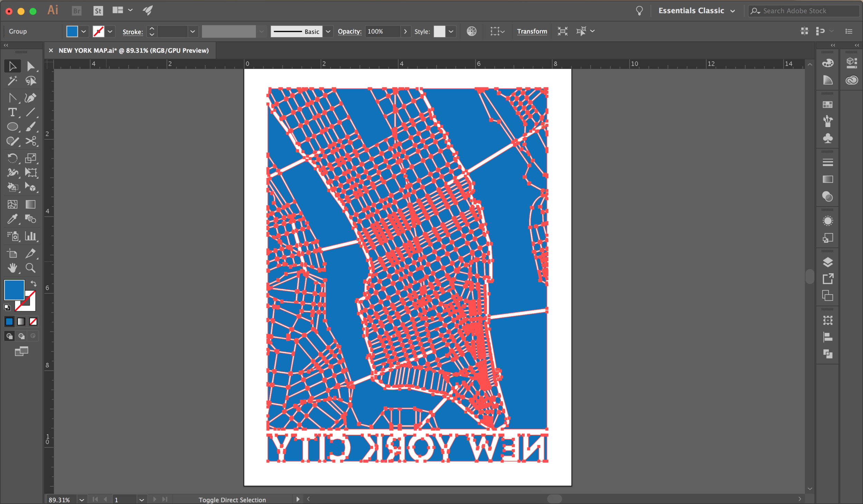Open Adobe Bridge
Image resolution: width=863 pixels, height=504 pixels.
(77, 11)
